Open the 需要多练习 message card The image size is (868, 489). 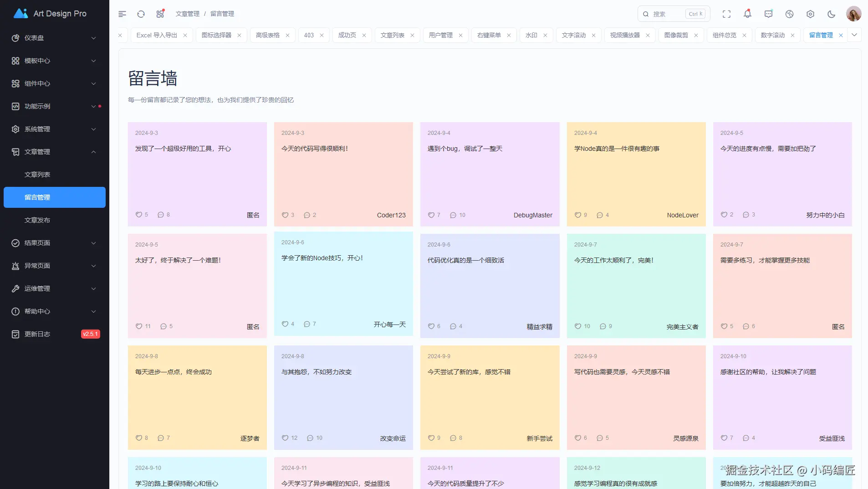pyautogui.click(x=782, y=286)
